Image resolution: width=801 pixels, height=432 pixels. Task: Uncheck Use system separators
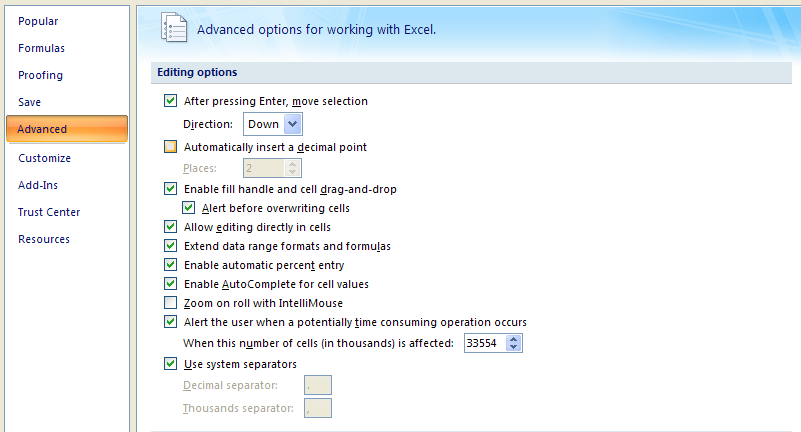(171, 363)
